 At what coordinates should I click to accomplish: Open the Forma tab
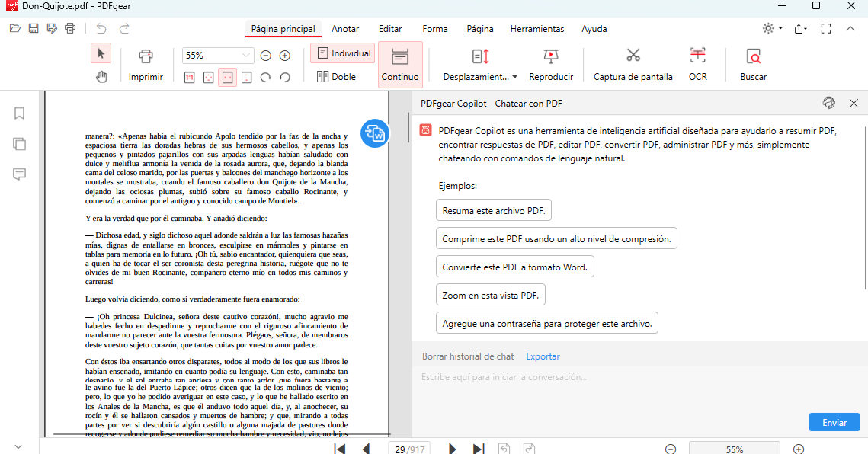click(435, 29)
